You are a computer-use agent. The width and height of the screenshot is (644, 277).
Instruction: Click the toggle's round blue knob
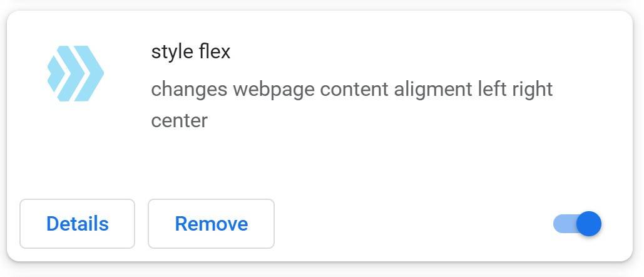[x=588, y=224]
